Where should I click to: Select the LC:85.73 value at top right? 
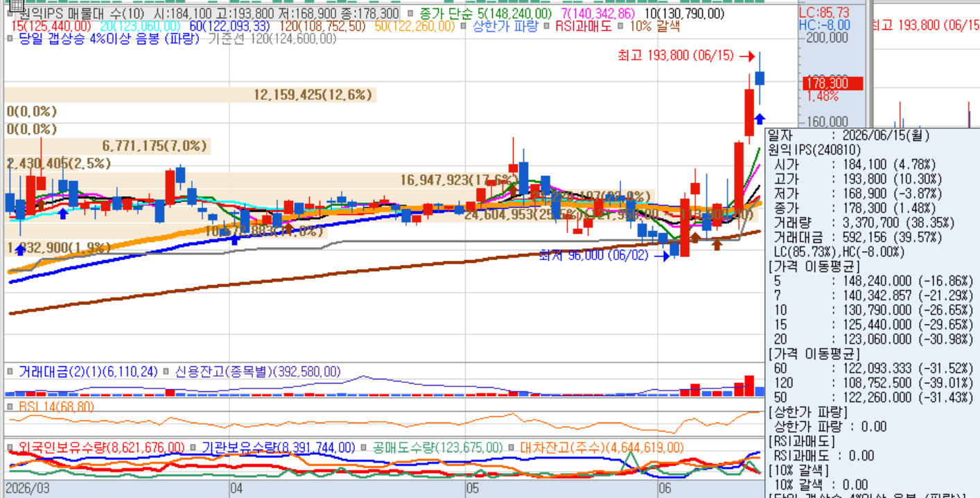coord(823,12)
